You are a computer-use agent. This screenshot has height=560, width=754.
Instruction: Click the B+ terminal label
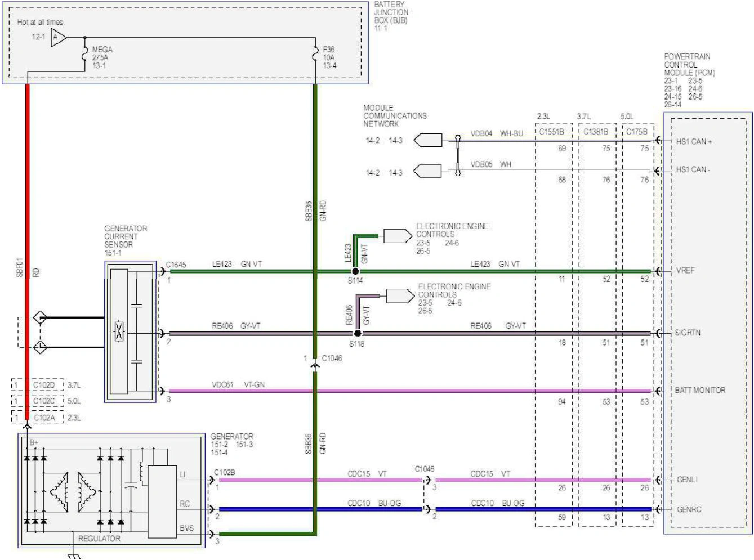point(34,443)
